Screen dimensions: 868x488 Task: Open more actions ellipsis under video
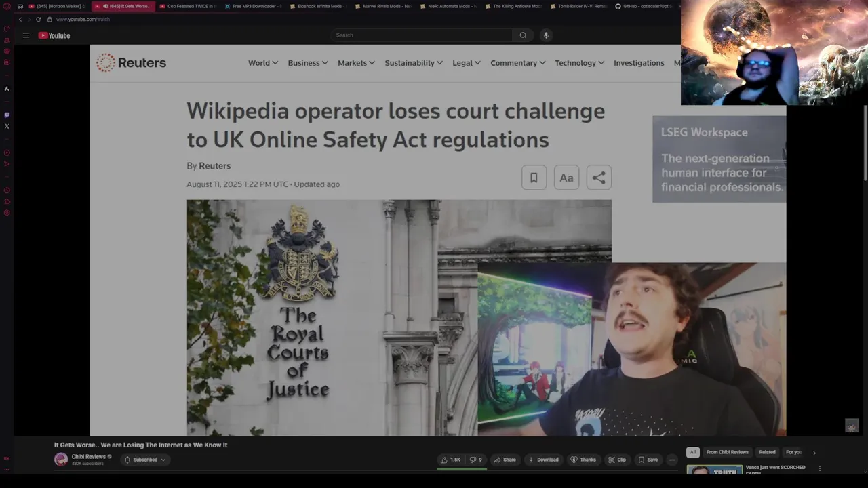click(672, 460)
